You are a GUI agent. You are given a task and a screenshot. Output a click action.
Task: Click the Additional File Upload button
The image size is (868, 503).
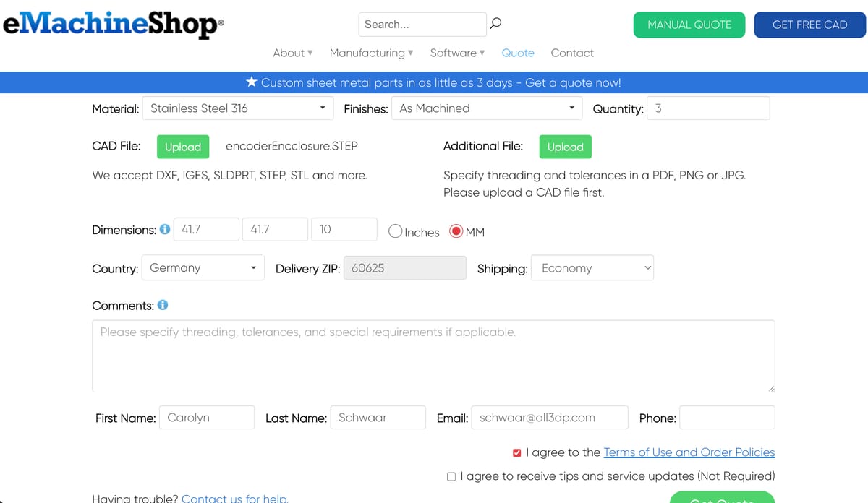566,147
